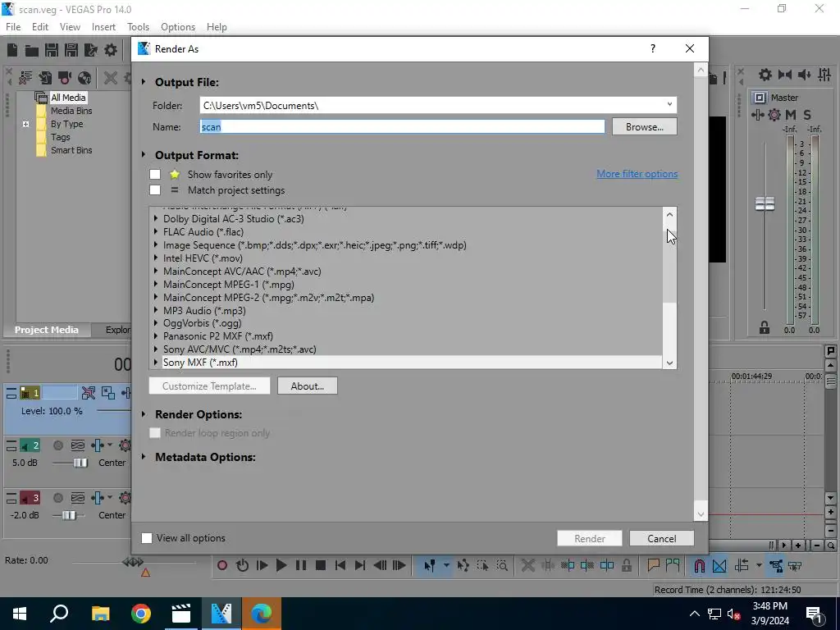Click Remove unused media icon in Project Media
840x630 pixels.
pos(25,78)
